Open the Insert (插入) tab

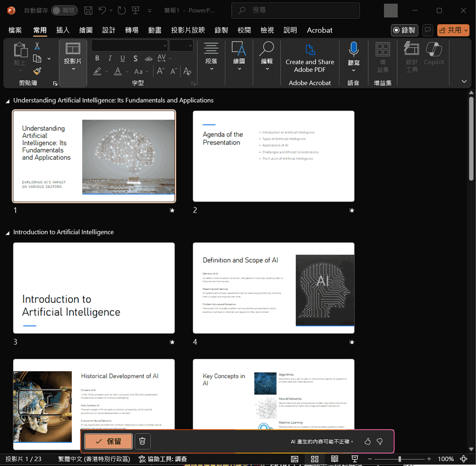click(63, 30)
